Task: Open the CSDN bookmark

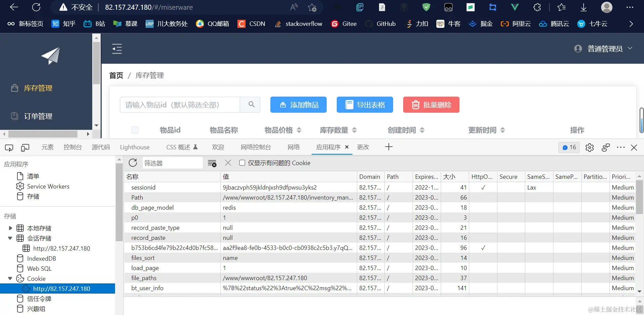Action: tap(252, 23)
